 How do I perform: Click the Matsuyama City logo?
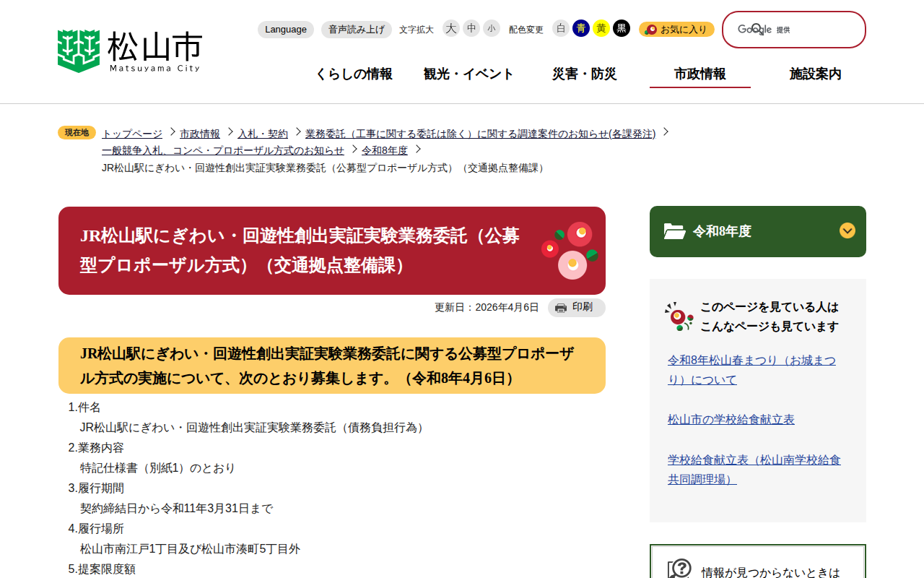click(x=130, y=51)
